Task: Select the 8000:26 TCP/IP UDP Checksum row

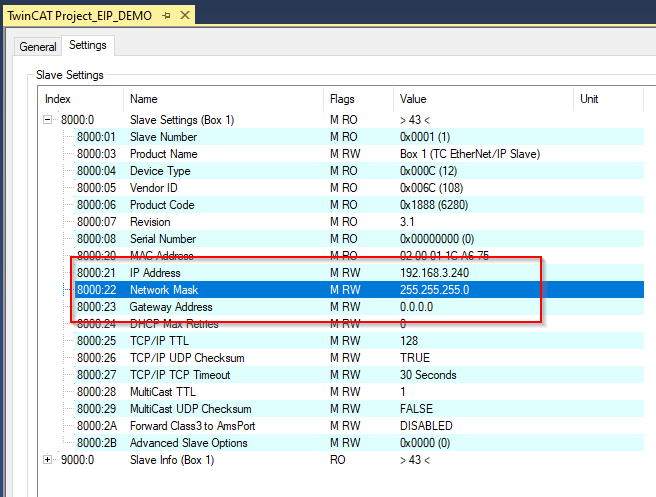Action: [360, 358]
